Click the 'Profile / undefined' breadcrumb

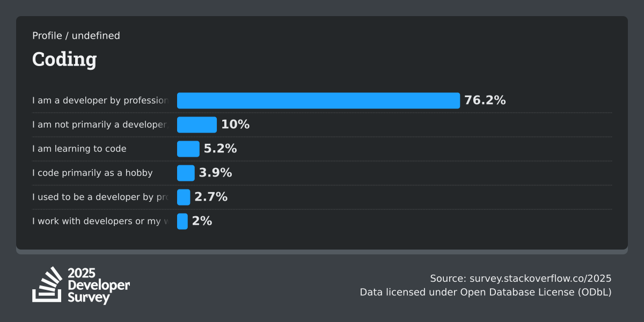tap(76, 36)
